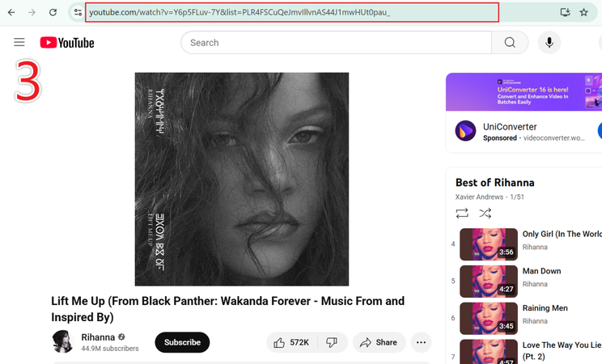The image size is (602, 364).
Task: Start voice search with microphone icon
Action: pos(549,43)
